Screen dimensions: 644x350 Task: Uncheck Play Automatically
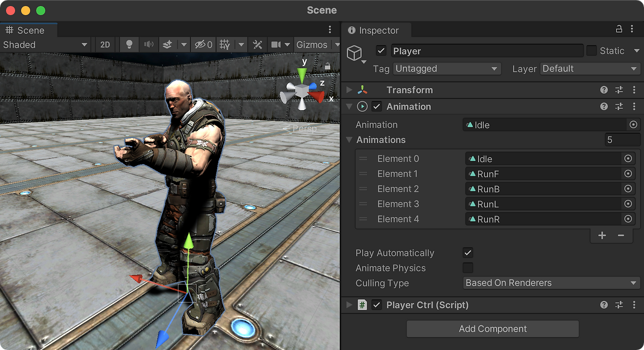point(468,253)
